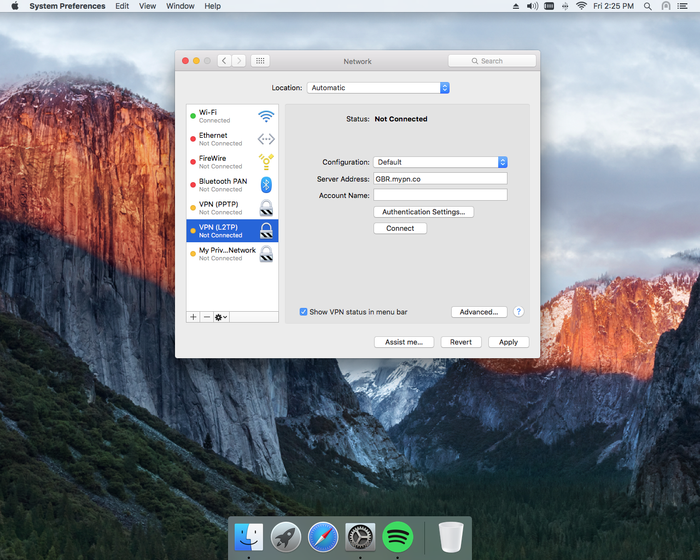
Task: Select Bluetooth PAN service in the list
Action: click(232, 185)
